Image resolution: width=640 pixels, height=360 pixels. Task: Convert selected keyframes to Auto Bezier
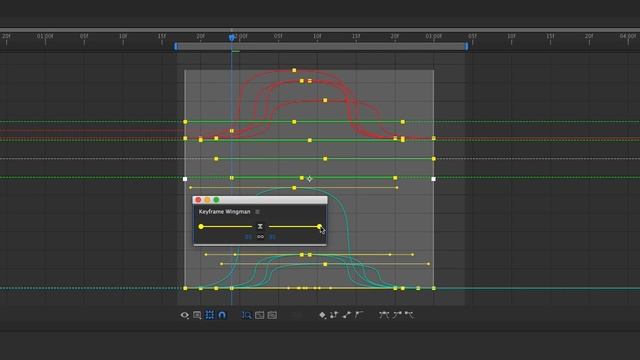[x=359, y=315]
